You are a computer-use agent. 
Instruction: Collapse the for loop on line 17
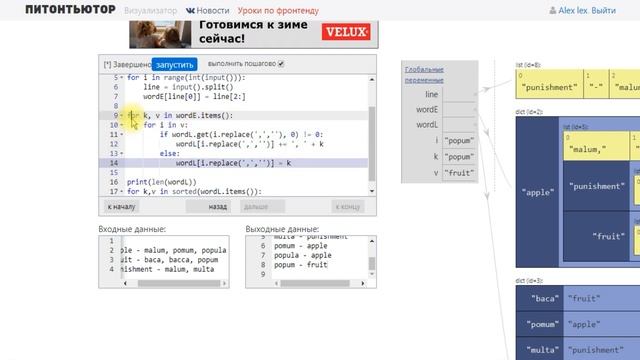pos(122,191)
